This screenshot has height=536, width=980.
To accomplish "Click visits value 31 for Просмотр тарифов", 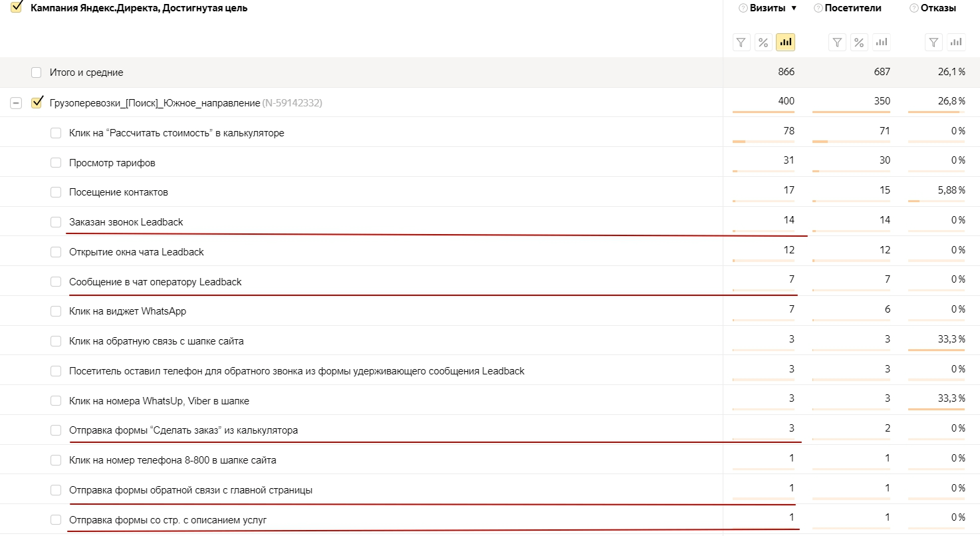I will tap(789, 160).
